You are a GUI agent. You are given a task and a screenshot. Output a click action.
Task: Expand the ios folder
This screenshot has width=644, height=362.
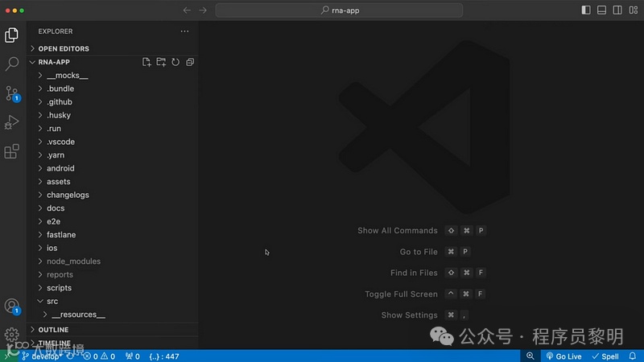[x=113, y=248]
